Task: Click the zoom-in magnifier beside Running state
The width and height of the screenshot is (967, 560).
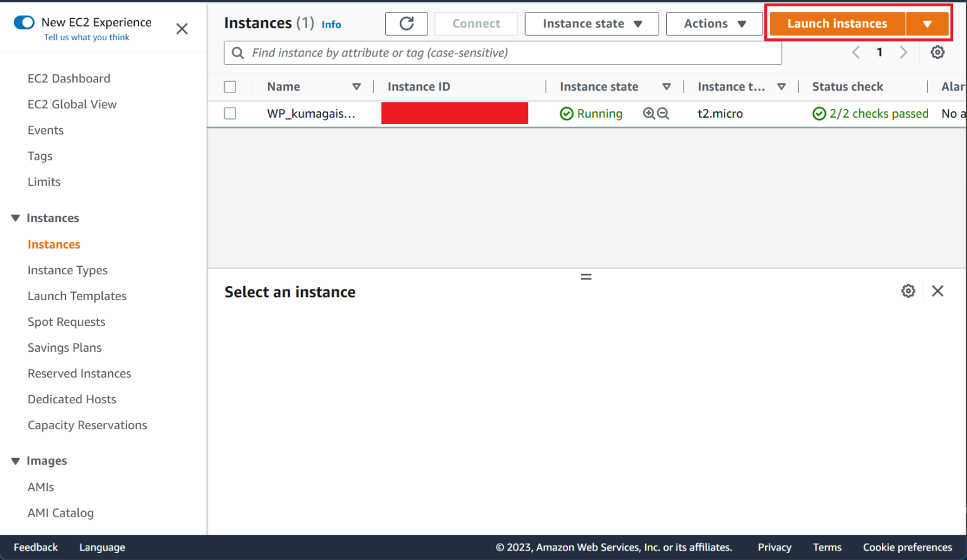Action: tap(648, 113)
